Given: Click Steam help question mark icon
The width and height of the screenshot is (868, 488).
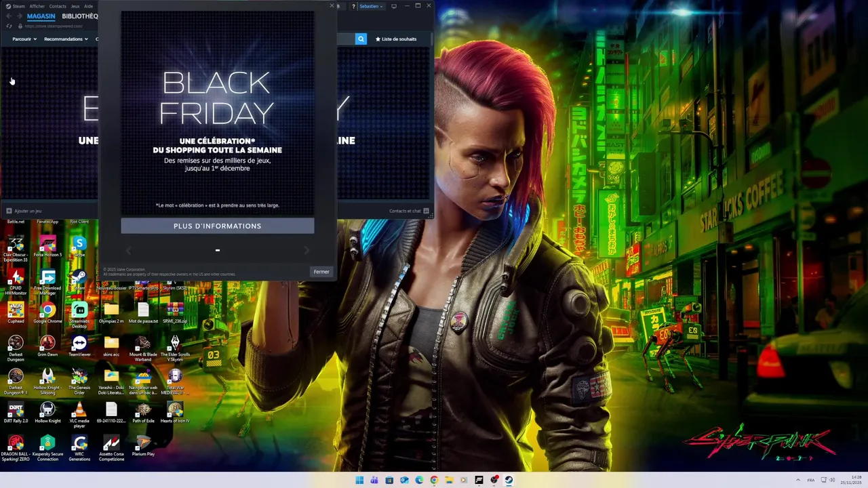Looking at the screenshot, I should click(x=353, y=6).
